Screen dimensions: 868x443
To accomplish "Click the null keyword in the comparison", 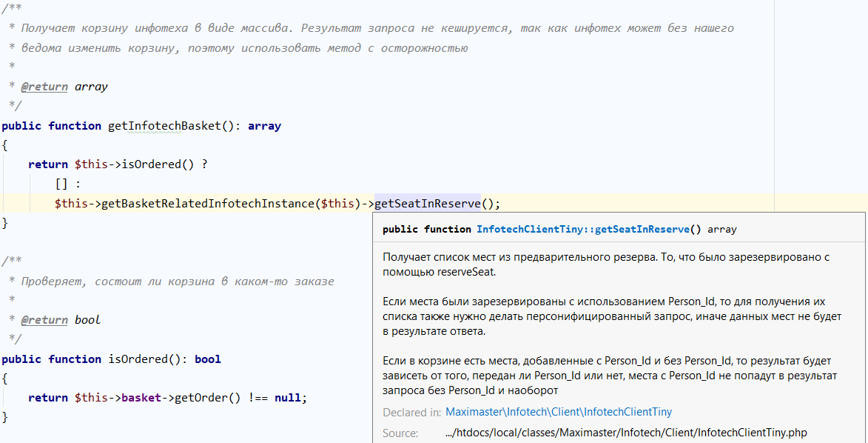I will click(288, 398).
